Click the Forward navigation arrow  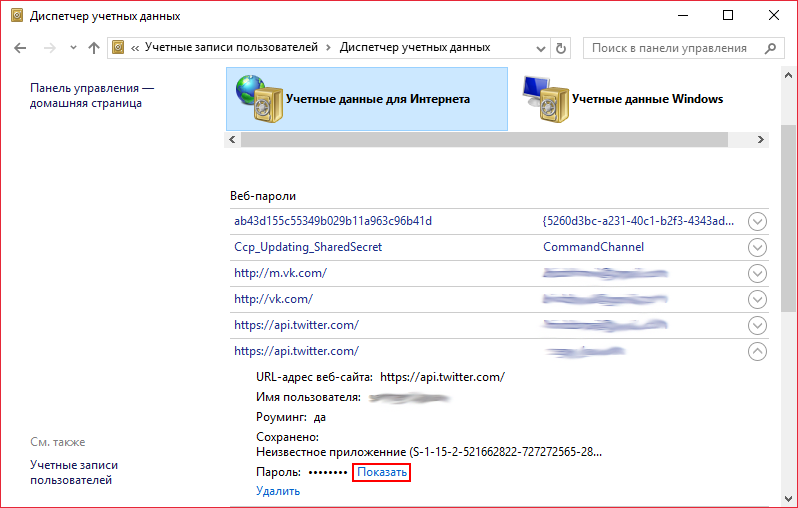pos(50,48)
